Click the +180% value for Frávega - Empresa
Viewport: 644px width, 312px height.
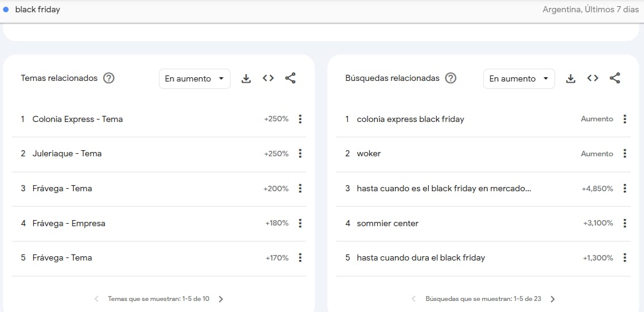(x=277, y=223)
